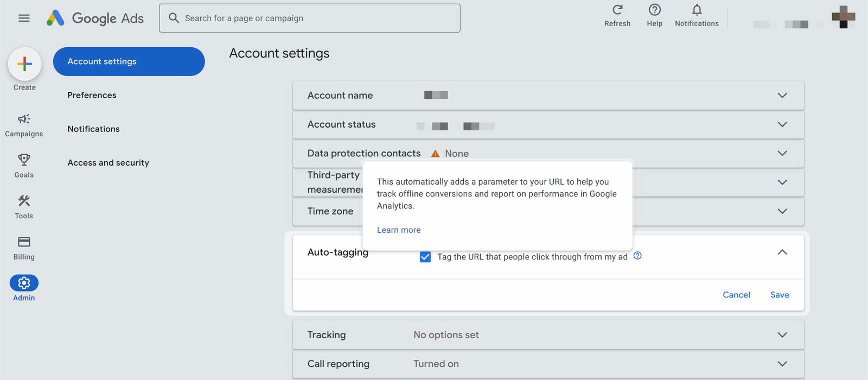
Task: Open the Notifications bell in header
Action: [x=697, y=10]
